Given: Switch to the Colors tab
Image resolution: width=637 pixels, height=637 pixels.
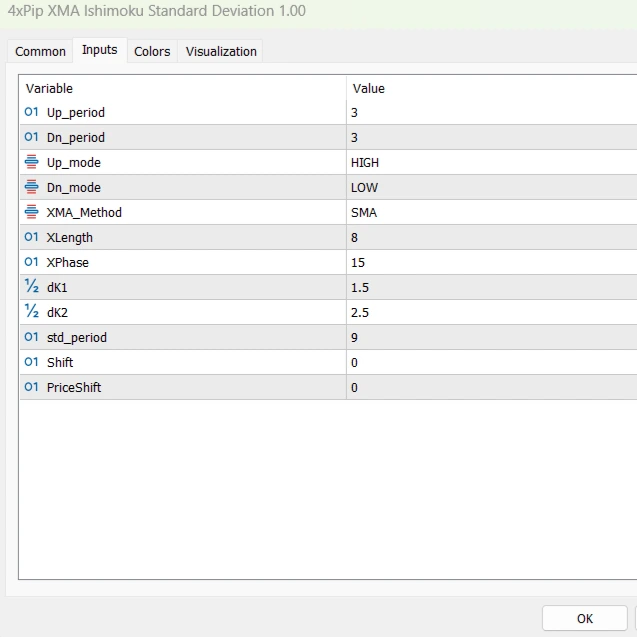Looking at the screenshot, I should tap(152, 51).
